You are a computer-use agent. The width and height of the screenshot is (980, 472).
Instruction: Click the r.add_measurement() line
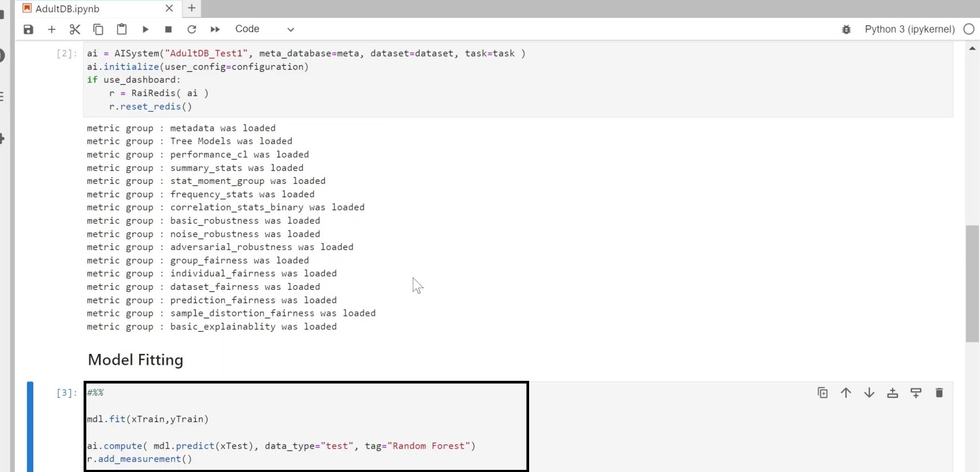point(139,459)
